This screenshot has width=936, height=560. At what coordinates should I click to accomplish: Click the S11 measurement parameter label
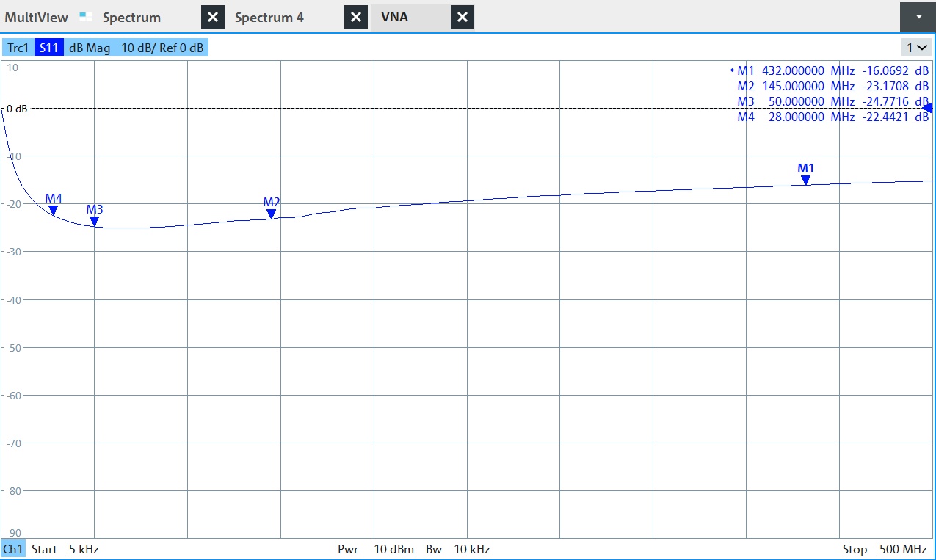(49, 48)
